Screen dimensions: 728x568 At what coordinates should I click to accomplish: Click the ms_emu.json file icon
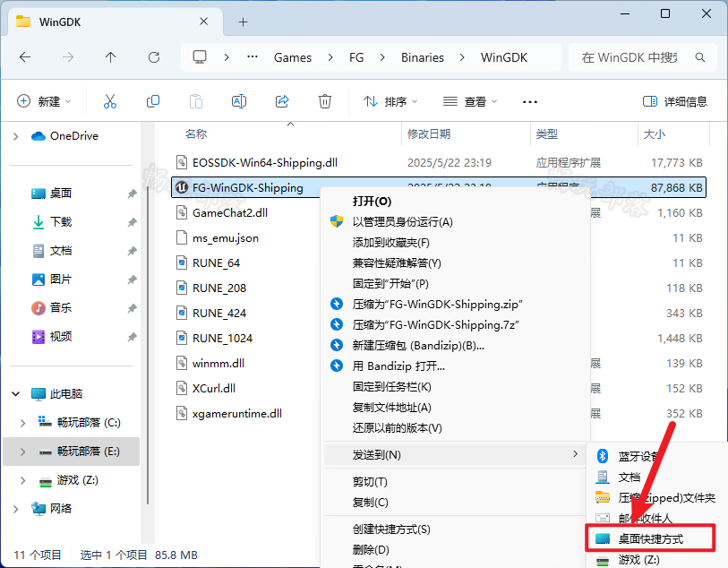(182, 237)
